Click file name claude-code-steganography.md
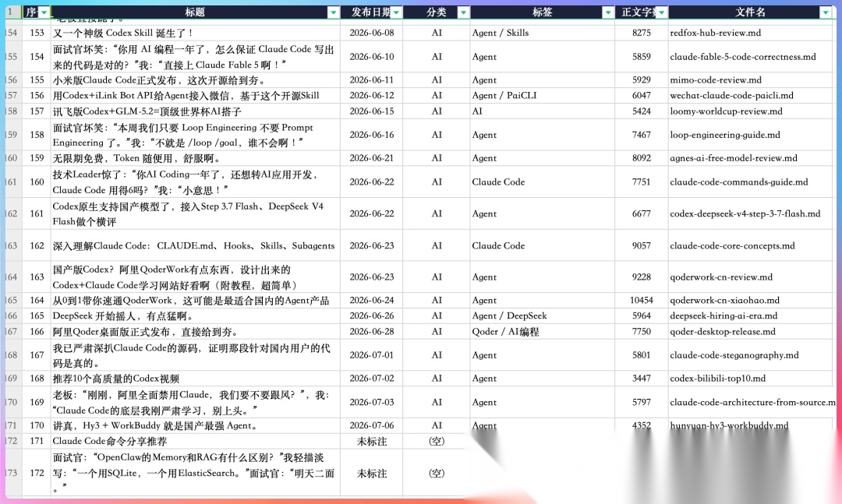Screen dimensions: 842x504 coord(734,354)
